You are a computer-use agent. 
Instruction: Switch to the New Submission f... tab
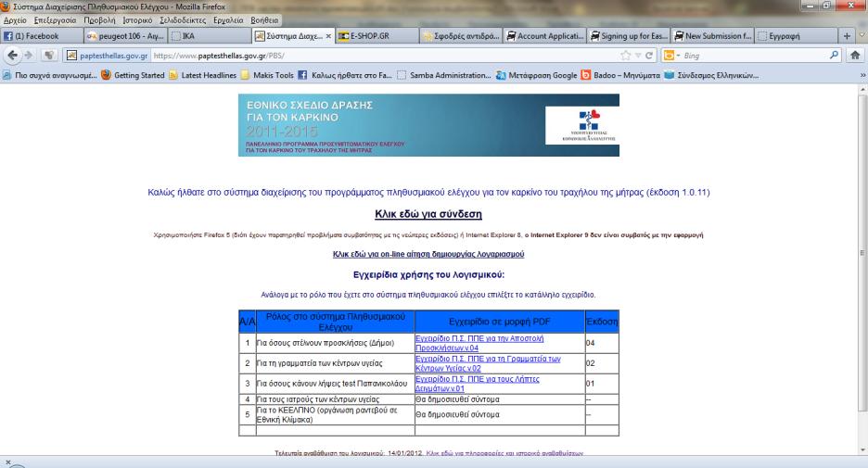(x=712, y=36)
